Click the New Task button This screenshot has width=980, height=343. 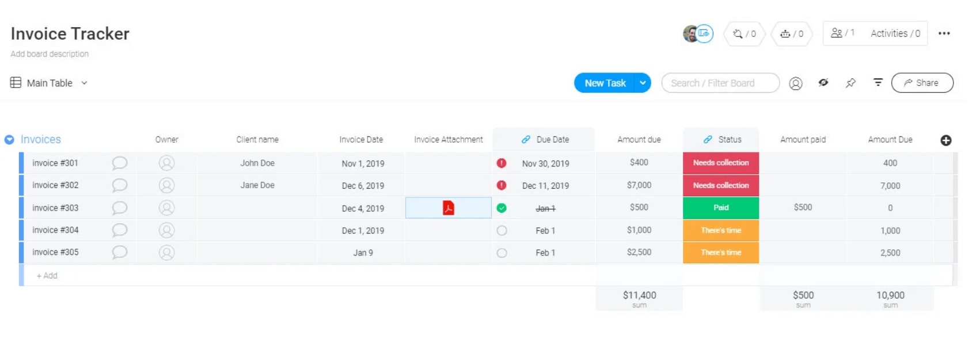605,83
